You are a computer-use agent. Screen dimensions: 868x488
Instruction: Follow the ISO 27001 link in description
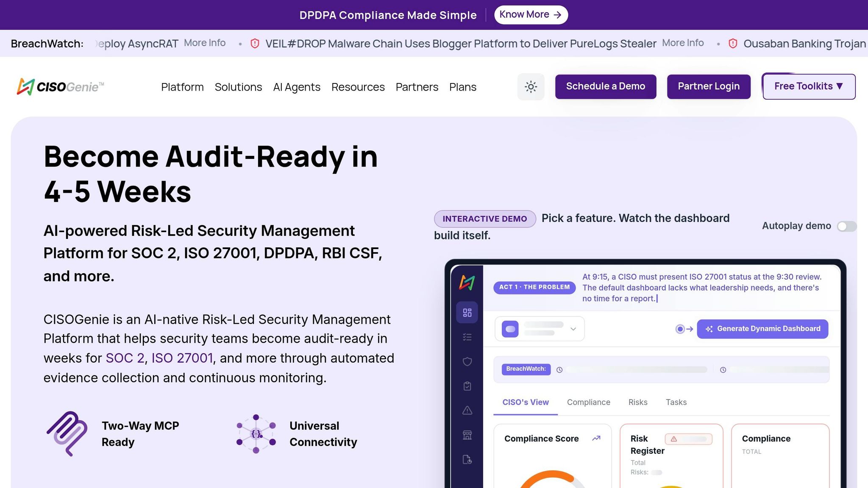182,358
